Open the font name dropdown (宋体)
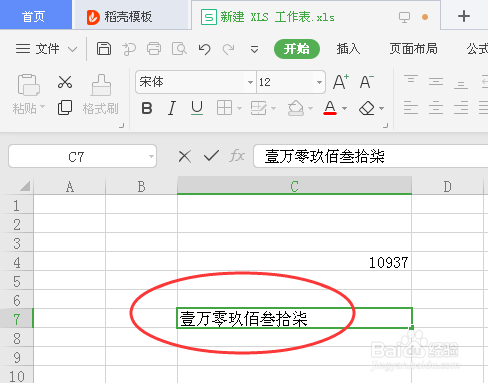 point(250,82)
